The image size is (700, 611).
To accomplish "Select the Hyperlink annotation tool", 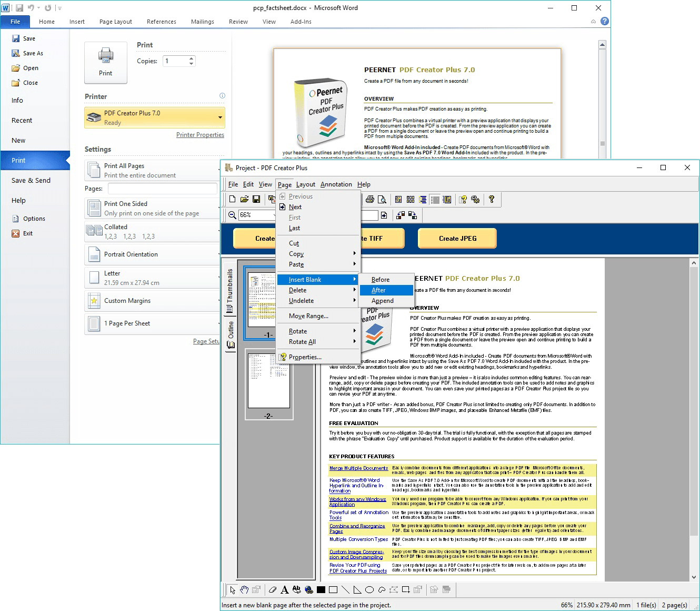I will [309, 590].
